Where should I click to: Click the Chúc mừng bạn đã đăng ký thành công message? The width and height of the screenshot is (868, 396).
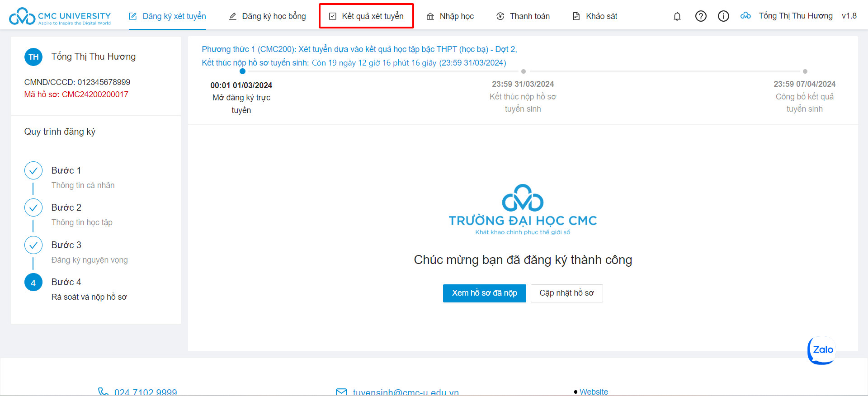click(523, 260)
